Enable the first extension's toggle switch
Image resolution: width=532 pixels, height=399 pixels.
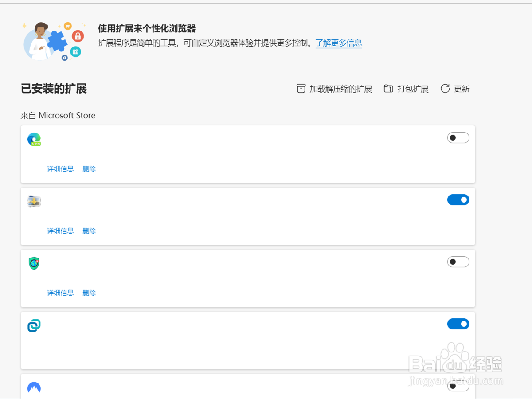click(458, 137)
